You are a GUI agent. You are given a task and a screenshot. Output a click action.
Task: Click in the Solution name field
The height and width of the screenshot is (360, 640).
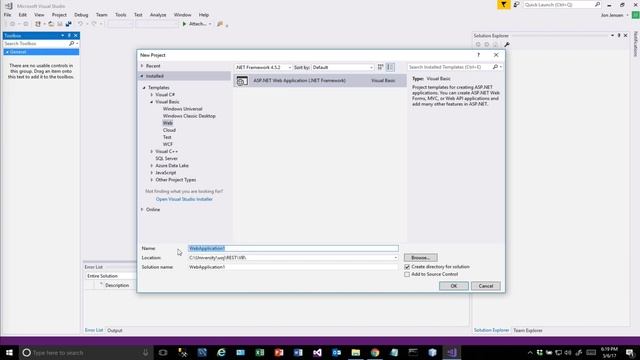point(293,267)
